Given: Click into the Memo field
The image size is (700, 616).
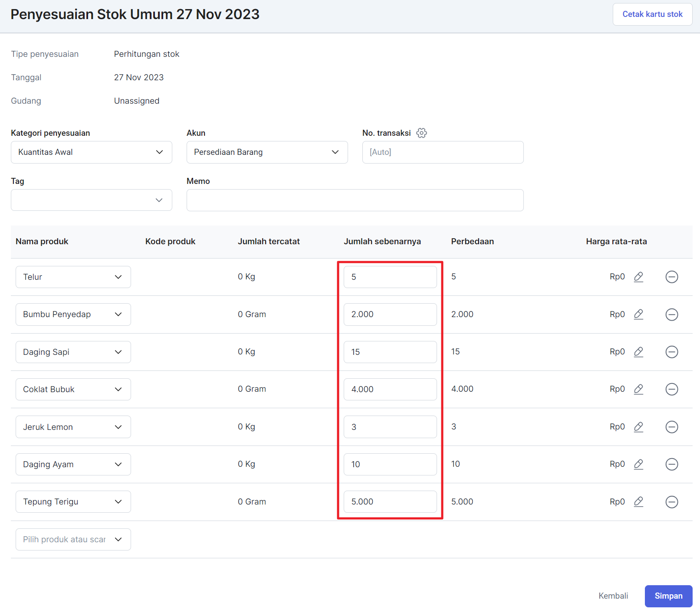Looking at the screenshot, I should (355, 200).
